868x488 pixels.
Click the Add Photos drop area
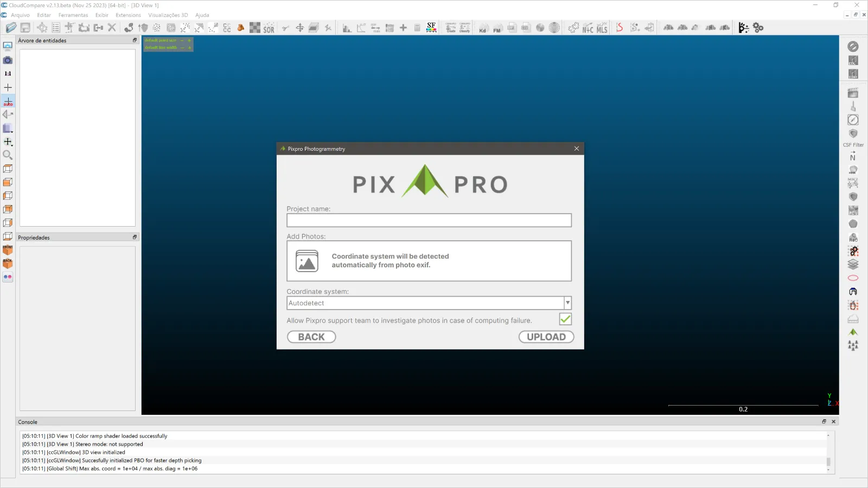pyautogui.click(x=429, y=261)
